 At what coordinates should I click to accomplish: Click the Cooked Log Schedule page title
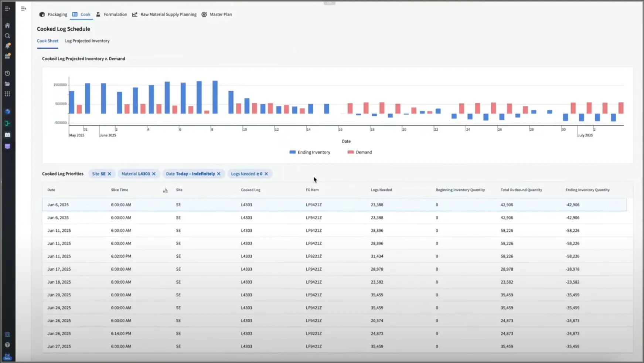(64, 29)
